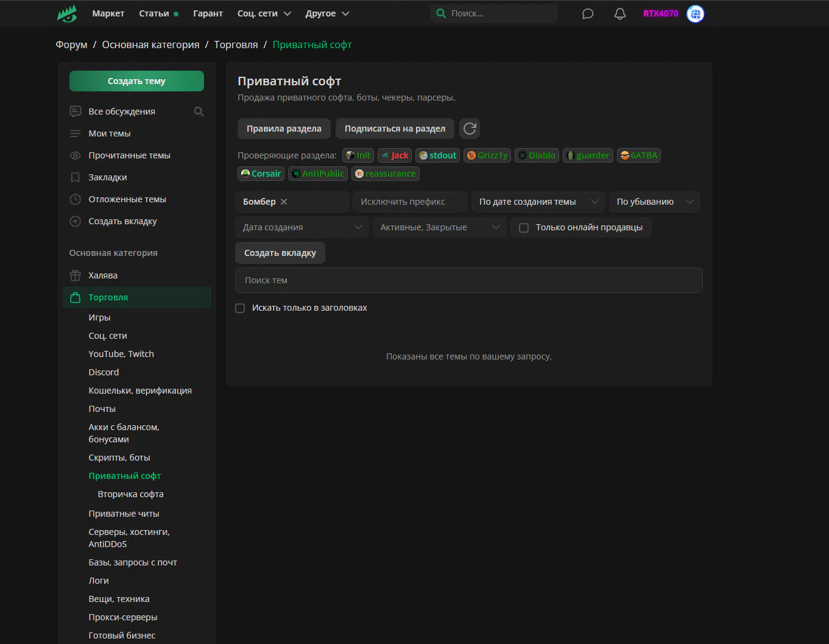Click the refresh icon beside Подписаться на раздел
Screen dimensions: 829x644
coord(469,129)
